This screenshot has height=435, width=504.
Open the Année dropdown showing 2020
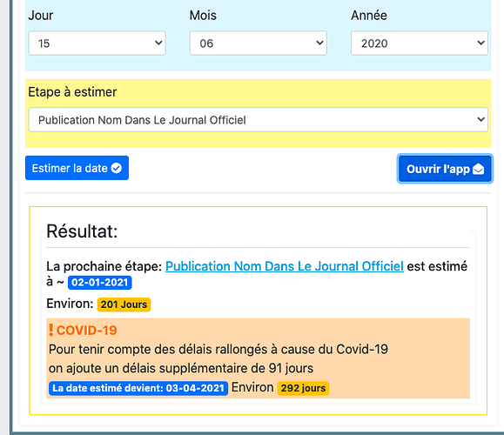[420, 43]
